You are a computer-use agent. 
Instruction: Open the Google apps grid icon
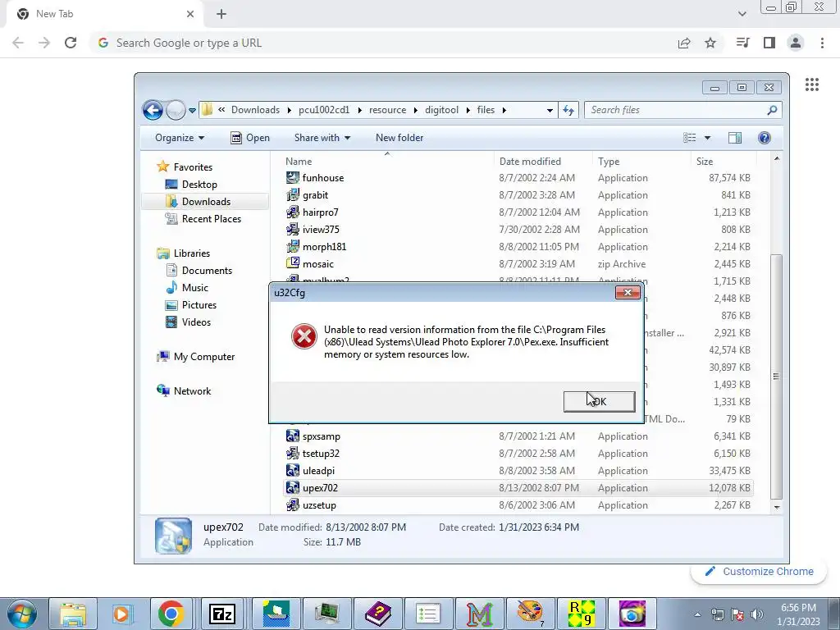[812, 84]
